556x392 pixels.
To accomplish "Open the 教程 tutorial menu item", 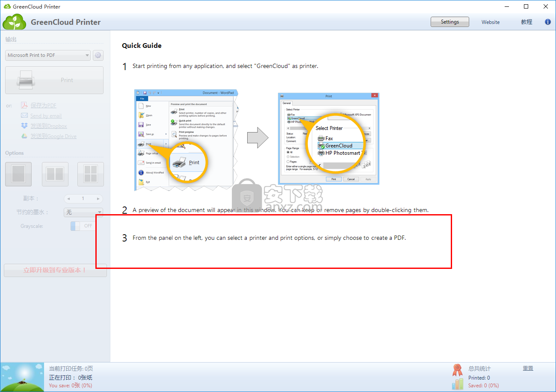I will [x=526, y=22].
